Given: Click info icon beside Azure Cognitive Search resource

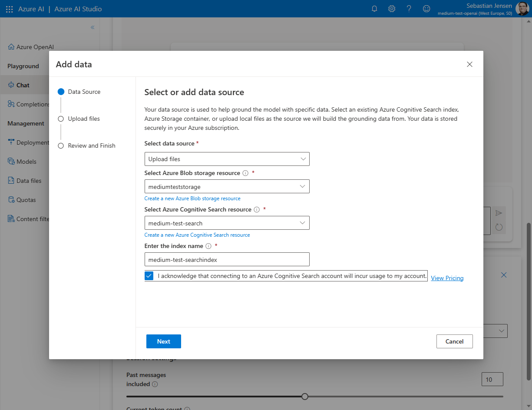Looking at the screenshot, I should [257, 210].
